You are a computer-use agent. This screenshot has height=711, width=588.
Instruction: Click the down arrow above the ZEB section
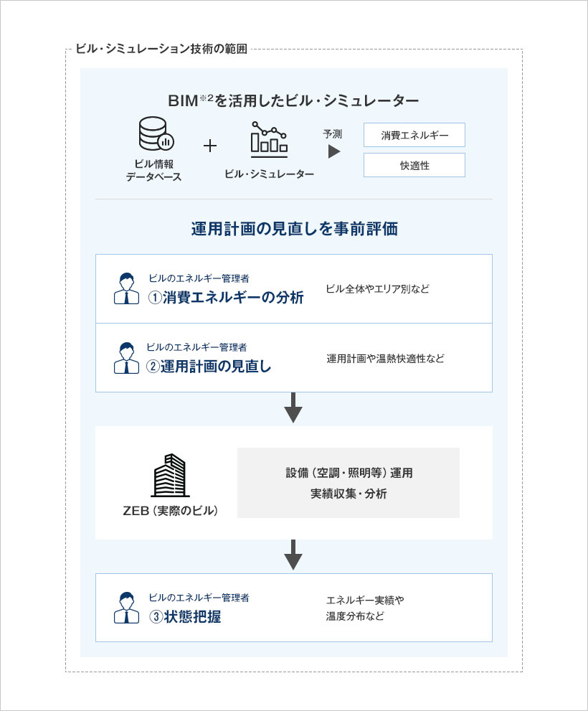point(293,410)
